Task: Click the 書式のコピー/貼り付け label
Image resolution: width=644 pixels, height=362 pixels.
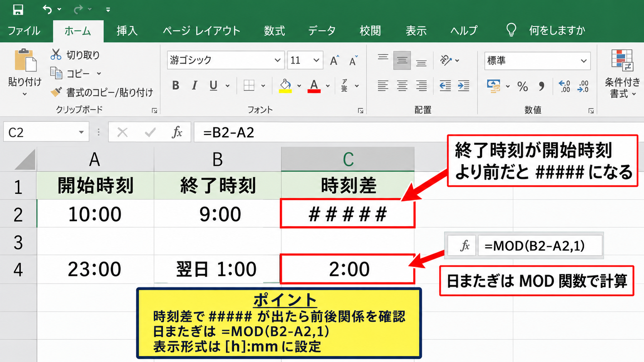Action: point(110,92)
